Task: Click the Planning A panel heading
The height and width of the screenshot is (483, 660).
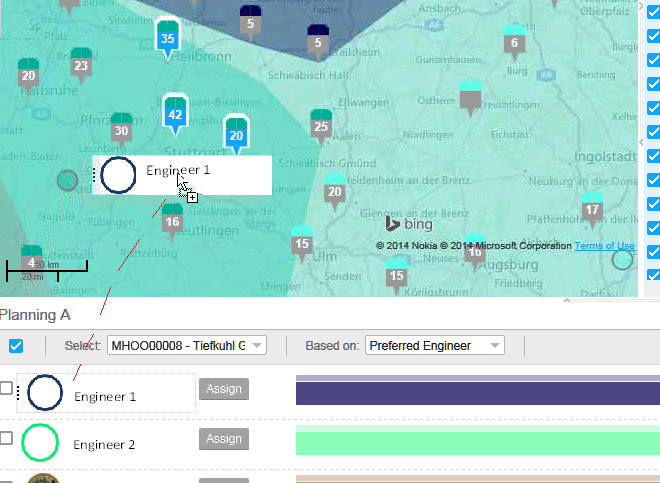Action: point(35,314)
